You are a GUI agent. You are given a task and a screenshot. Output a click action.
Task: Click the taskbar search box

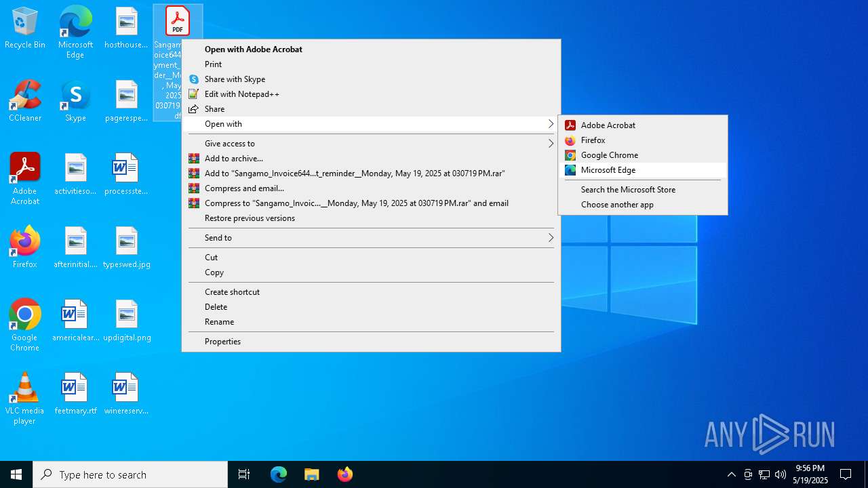[x=130, y=474]
